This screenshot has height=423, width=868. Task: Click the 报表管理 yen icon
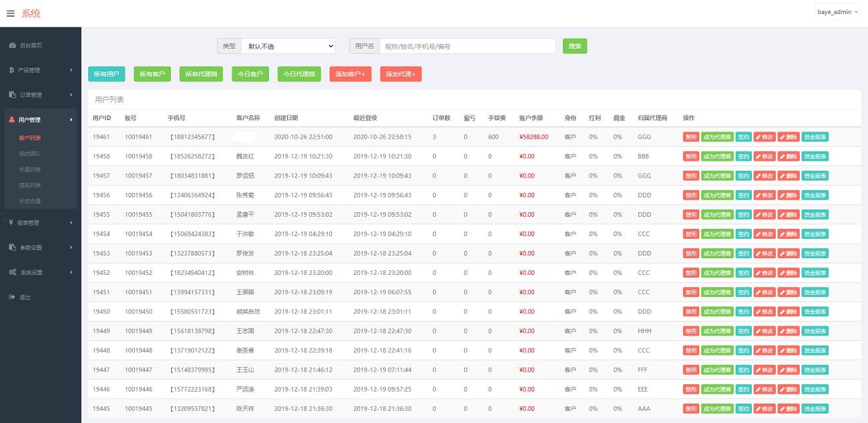[12, 222]
